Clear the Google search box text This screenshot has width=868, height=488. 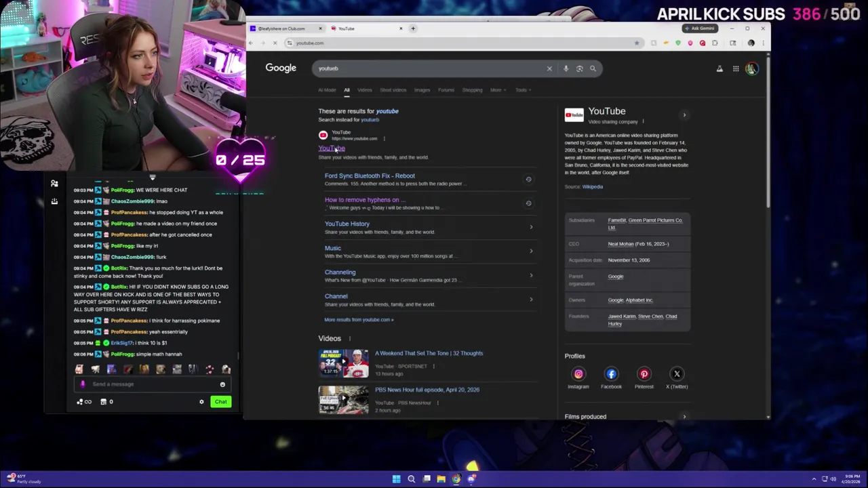point(549,68)
